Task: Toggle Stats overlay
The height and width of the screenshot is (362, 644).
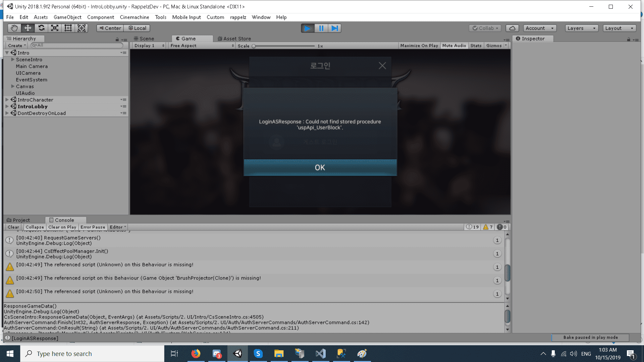Action: coord(476,46)
